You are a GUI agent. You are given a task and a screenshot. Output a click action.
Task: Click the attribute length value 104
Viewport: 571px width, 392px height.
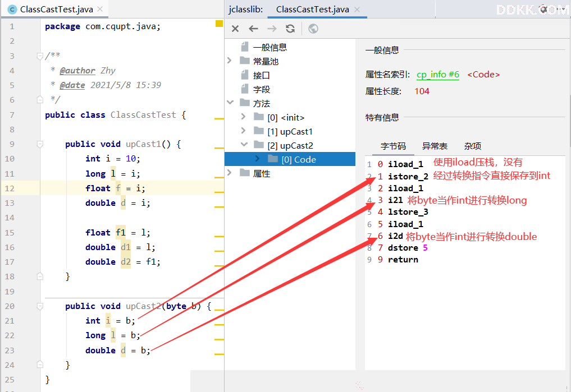[x=422, y=91]
